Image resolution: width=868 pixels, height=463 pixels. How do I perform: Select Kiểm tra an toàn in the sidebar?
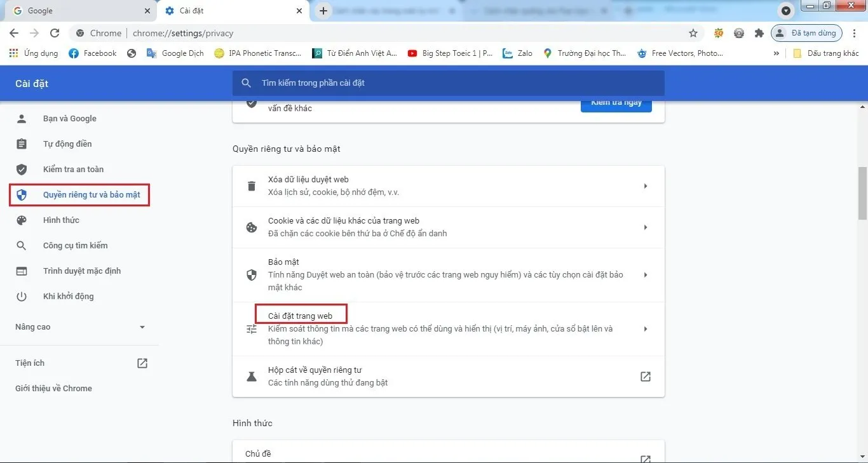tap(73, 170)
